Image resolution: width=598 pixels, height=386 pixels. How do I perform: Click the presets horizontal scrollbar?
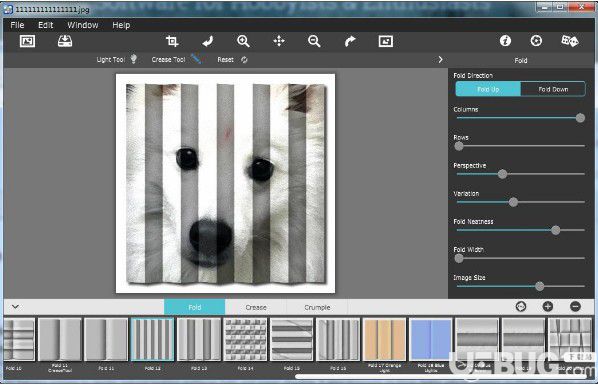coord(440,376)
